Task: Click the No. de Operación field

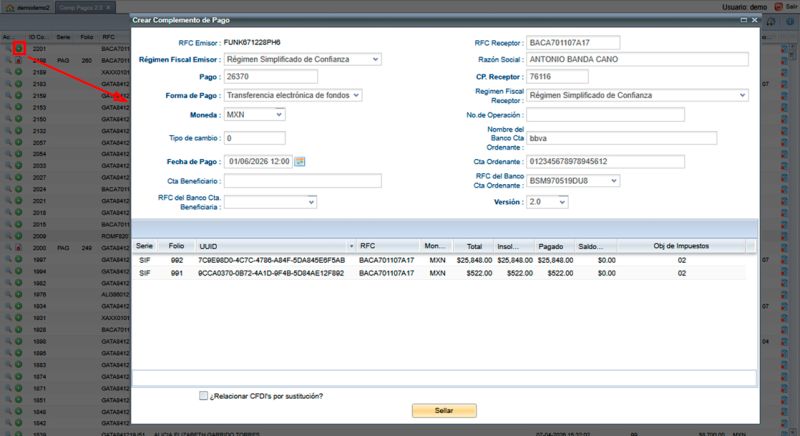Action: pyautogui.click(x=606, y=115)
